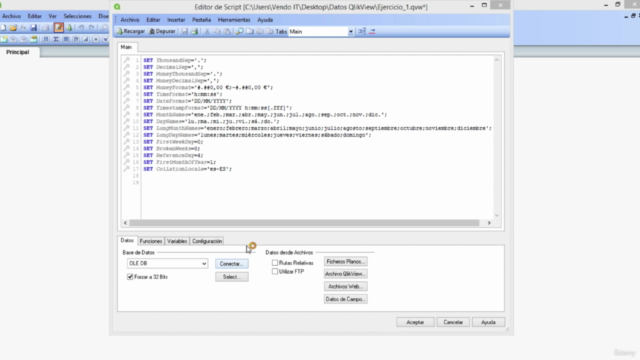Click the Cancelar button

click(453, 322)
